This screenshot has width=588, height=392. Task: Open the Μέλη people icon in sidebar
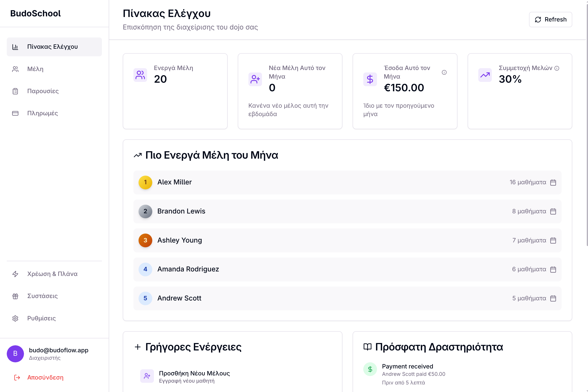[x=15, y=69]
